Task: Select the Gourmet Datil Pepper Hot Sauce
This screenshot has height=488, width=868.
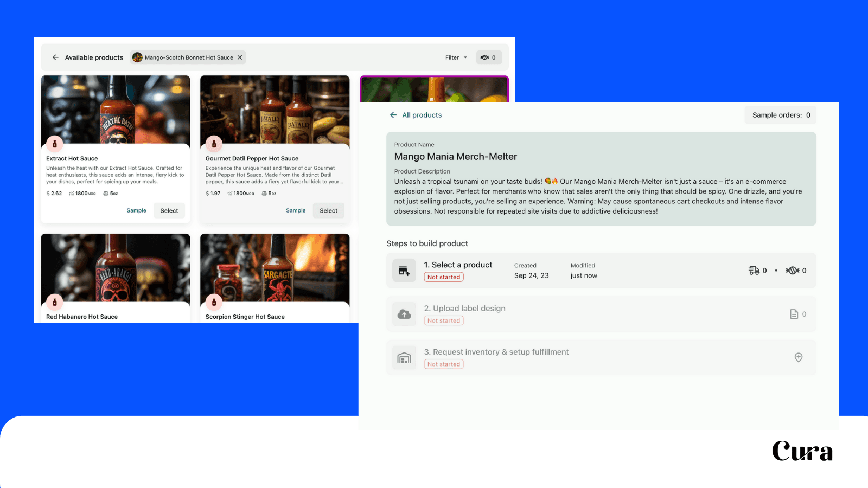Action: [x=328, y=210]
